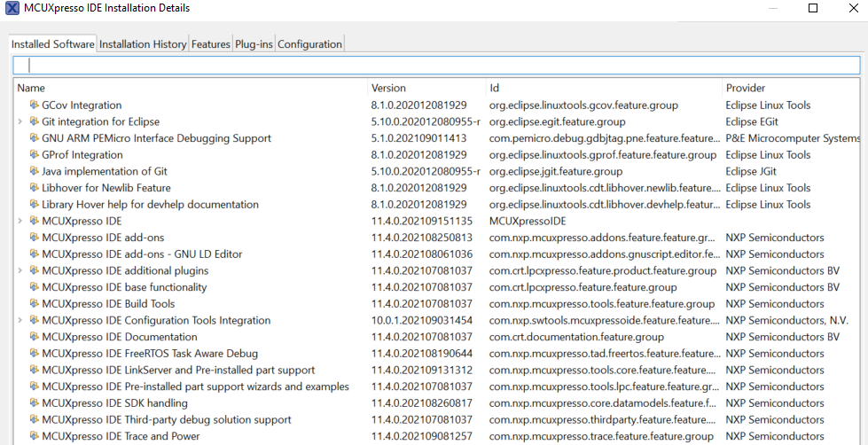This screenshot has height=445, width=868.
Task: Click the MCUXpresso IDE Build Tools icon
Action: pos(35,304)
